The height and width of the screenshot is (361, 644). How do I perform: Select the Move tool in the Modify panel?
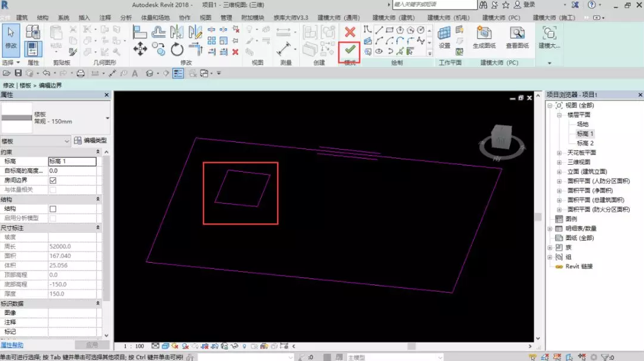click(x=140, y=49)
